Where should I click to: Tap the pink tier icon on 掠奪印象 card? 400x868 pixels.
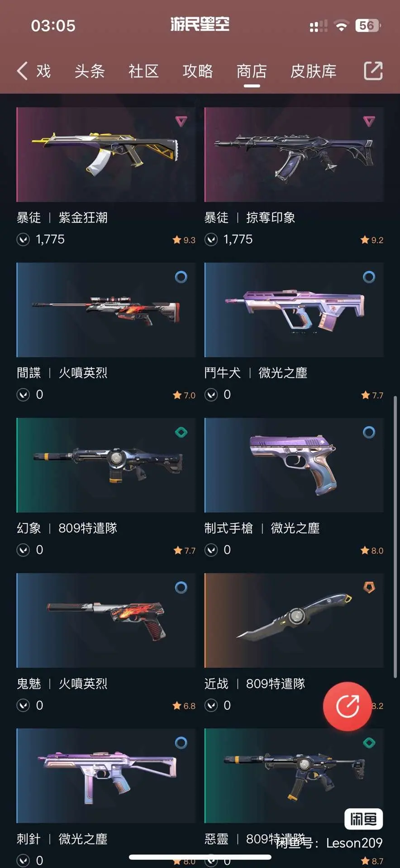click(x=369, y=121)
